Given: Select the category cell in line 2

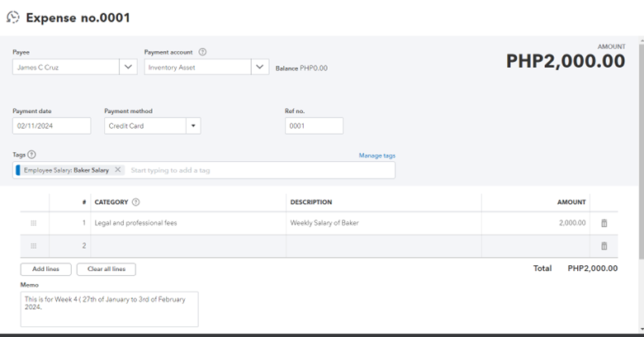Looking at the screenshot, I should pos(188,246).
